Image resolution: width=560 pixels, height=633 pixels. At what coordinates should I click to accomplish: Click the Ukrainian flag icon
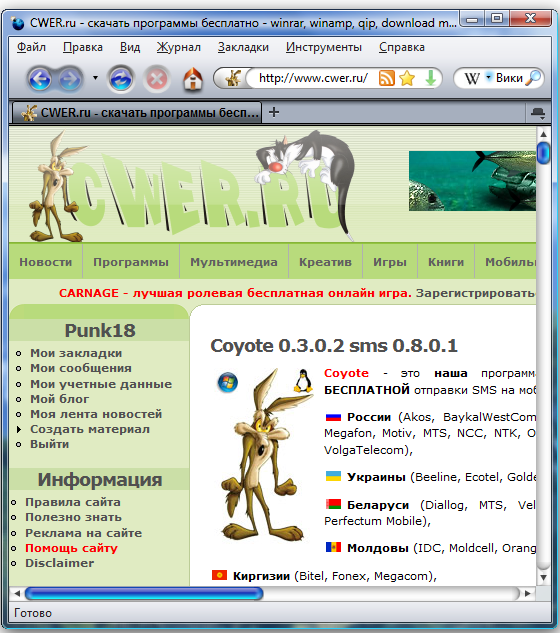pos(333,476)
